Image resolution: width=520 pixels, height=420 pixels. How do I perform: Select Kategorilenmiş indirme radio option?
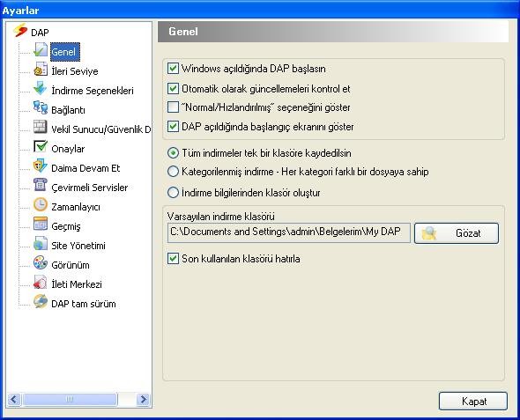pos(173,172)
